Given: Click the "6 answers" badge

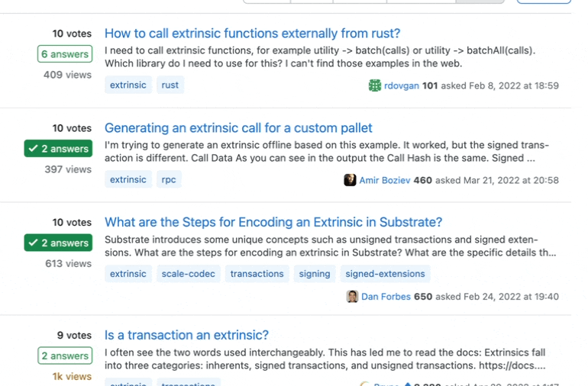Looking at the screenshot, I should coord(65,54).
